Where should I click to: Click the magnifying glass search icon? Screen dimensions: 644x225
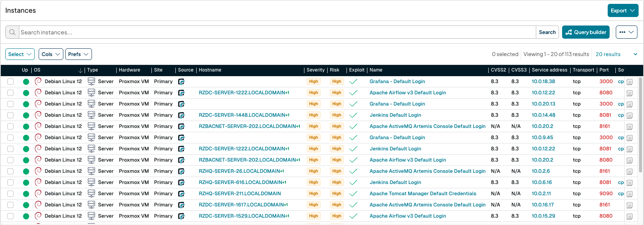click(x=12, y=32)
